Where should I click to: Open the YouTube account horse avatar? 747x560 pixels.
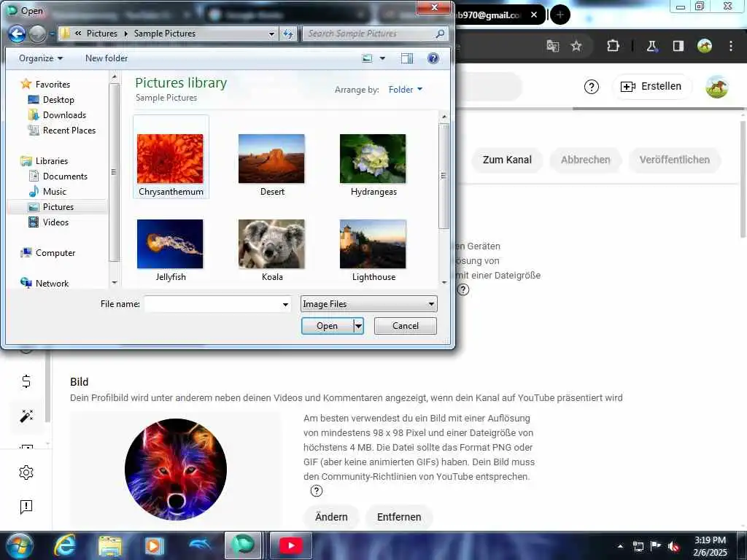point(717,87)
